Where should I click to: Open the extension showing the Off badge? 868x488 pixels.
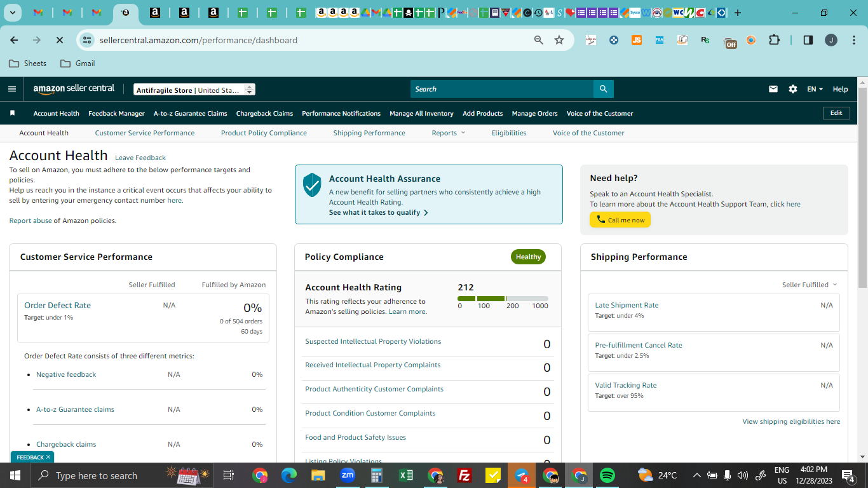(730, 41)
